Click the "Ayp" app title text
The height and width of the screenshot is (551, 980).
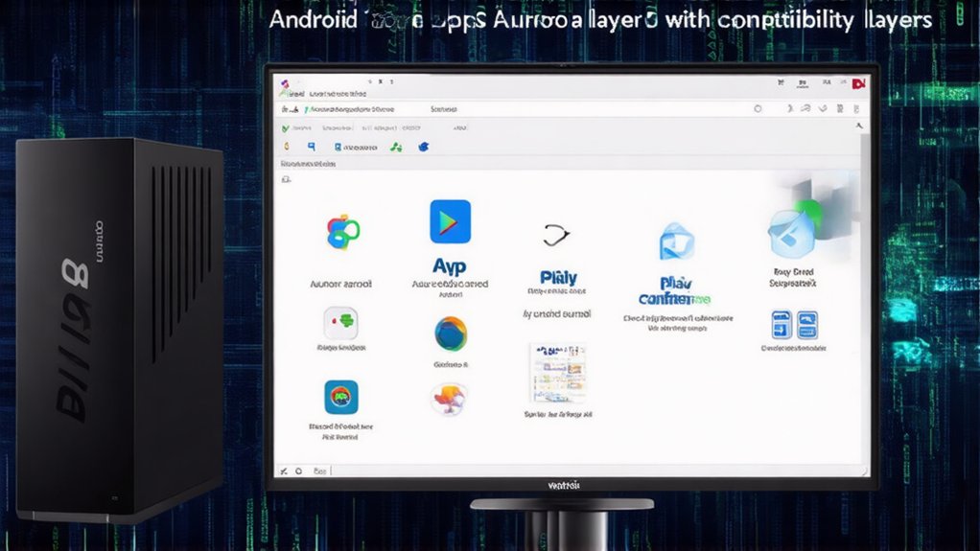(450, 266)
